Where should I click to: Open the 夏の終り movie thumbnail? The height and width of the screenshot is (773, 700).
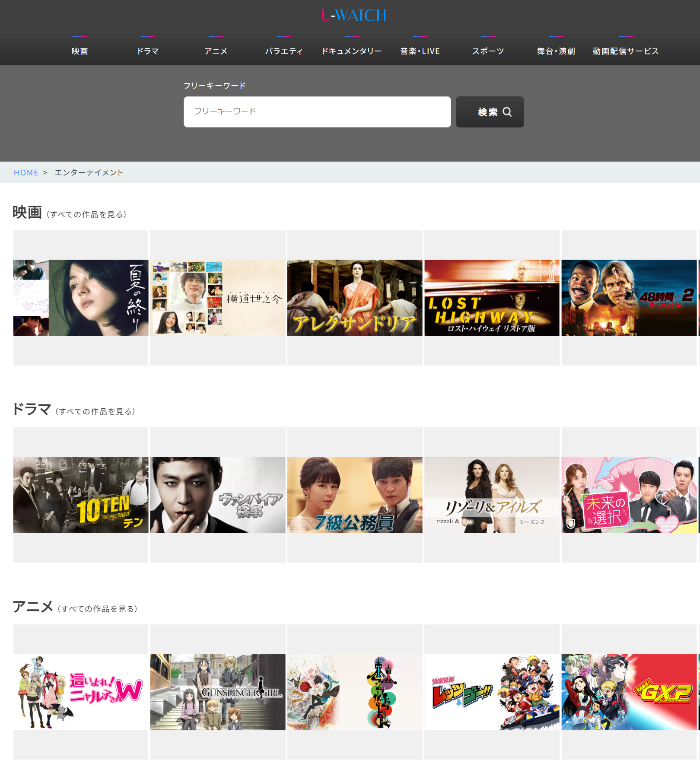tap(81, 298)
